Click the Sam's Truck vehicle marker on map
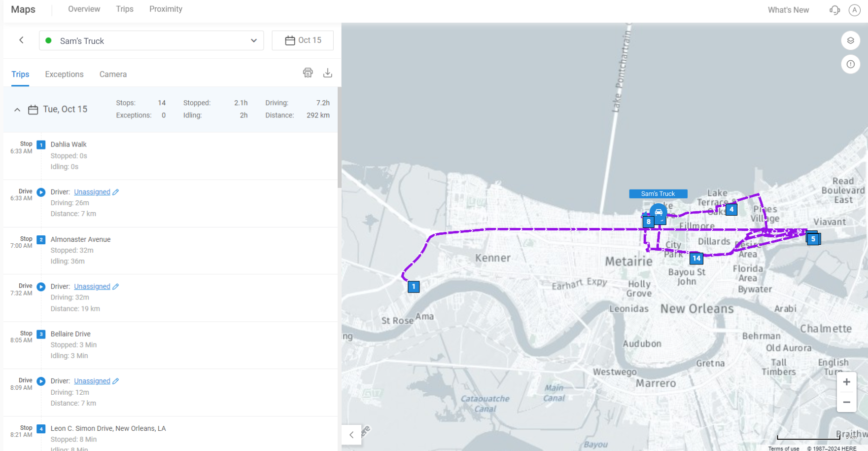Image resolution: width=868 pixels, height=451 pixels. click(x=658, y=213)
